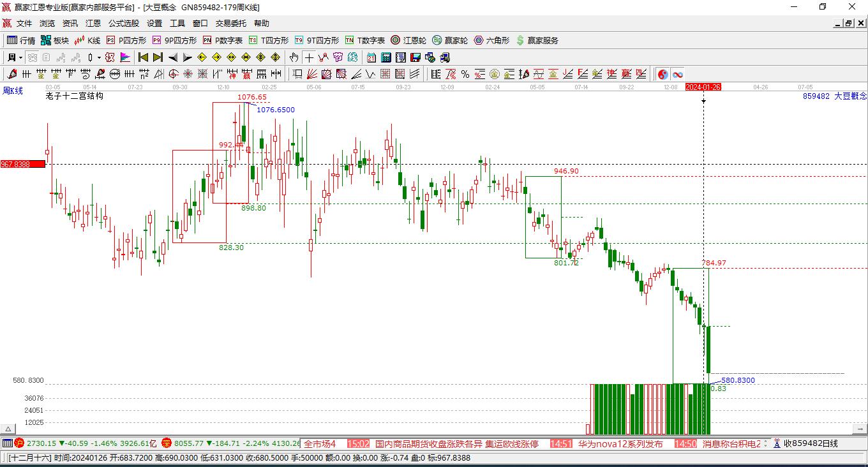868x467 pixels.
Task: Toggle the red-blue yin-yang icon
Action: point(662,74)
